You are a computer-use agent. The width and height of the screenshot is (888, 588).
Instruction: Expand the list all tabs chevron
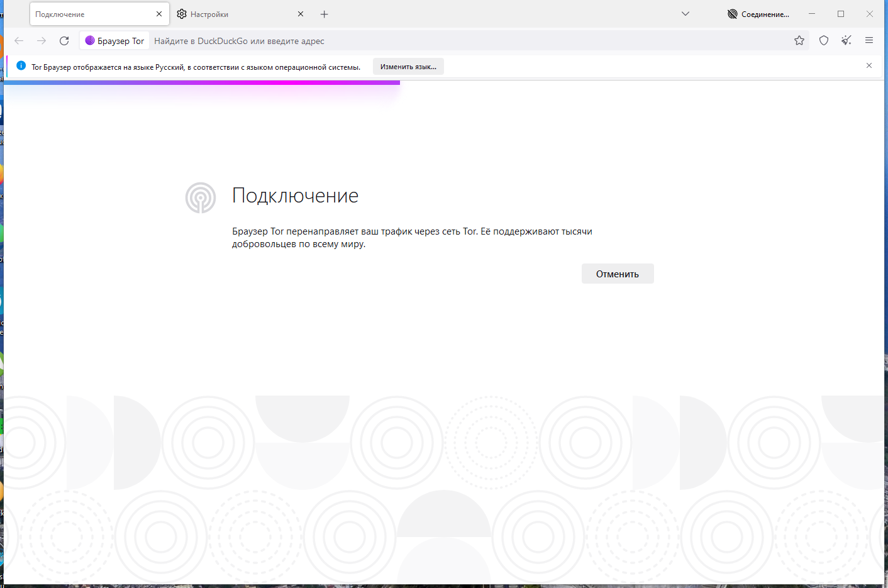pos(685,14)
